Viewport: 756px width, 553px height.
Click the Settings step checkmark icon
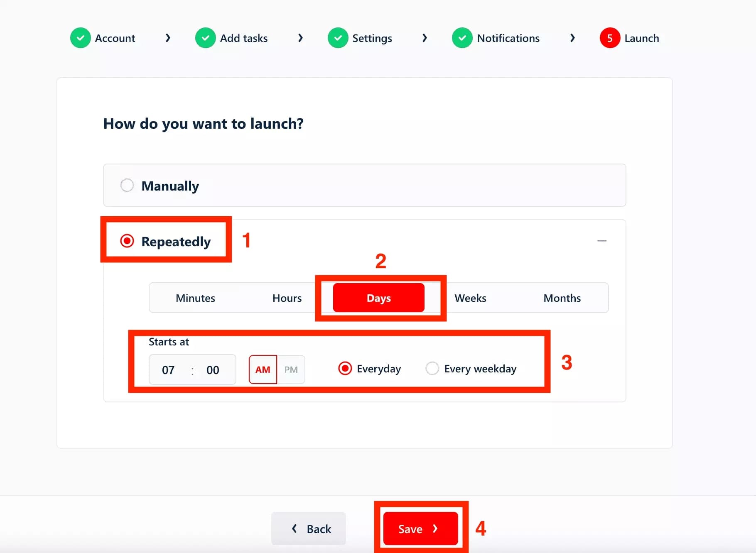tap(338, 38)
